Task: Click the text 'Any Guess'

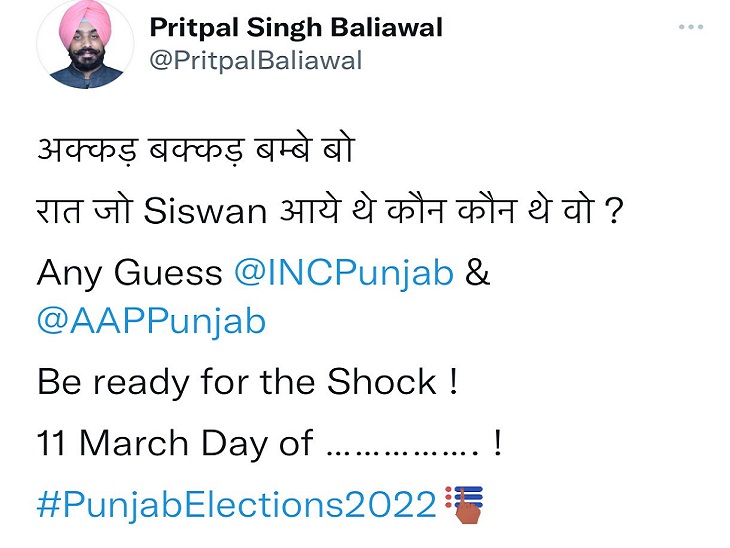Action: (x=129, y=272)
